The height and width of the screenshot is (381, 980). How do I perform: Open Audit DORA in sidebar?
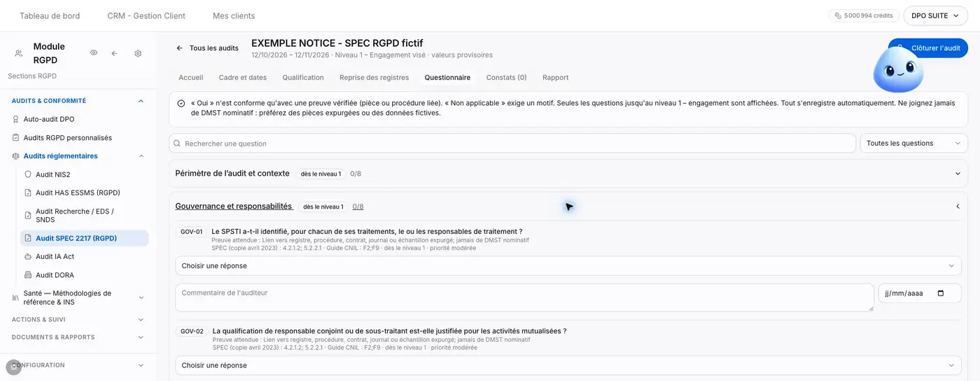click(x=55, y=275)
